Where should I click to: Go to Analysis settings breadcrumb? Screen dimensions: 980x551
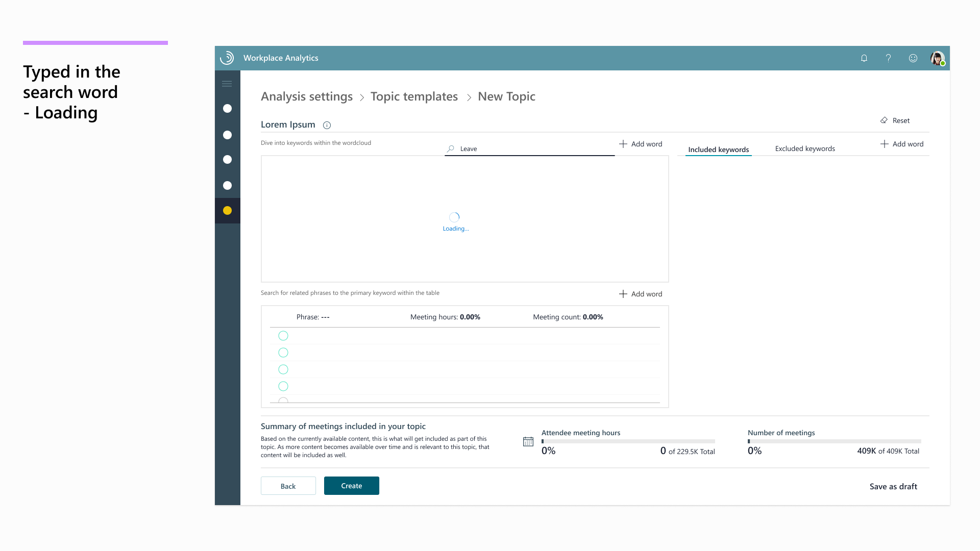(x=306, y=96)
